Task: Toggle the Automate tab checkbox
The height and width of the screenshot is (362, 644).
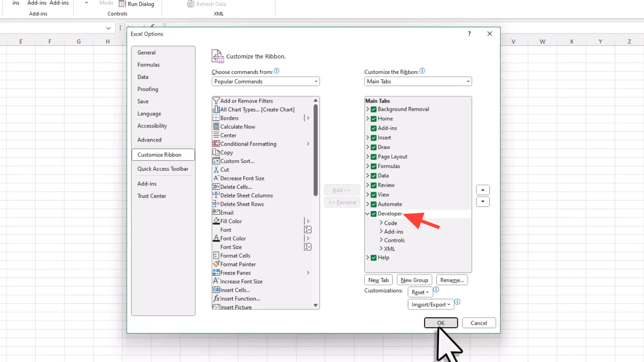Action: click(374, 204)
